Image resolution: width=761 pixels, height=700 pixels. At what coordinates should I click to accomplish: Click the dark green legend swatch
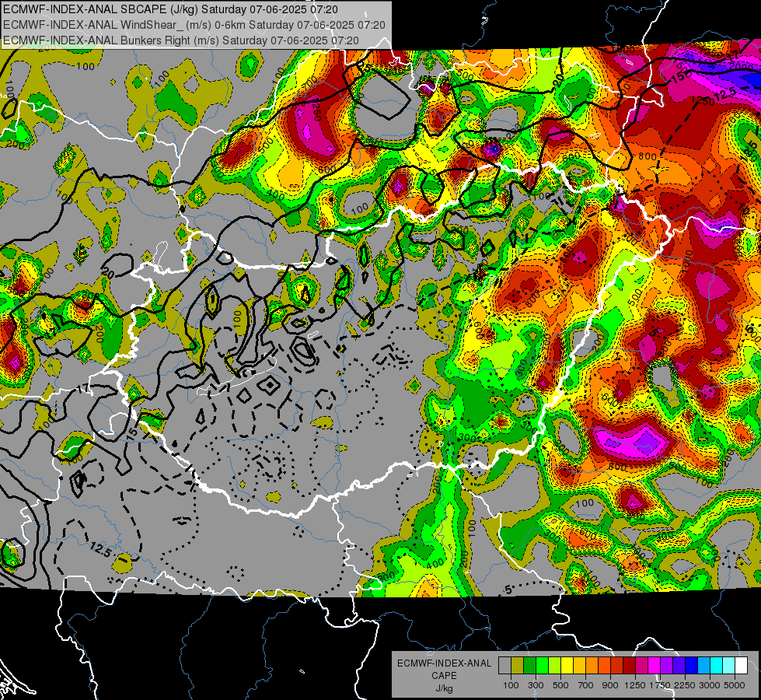pos(529,666)
